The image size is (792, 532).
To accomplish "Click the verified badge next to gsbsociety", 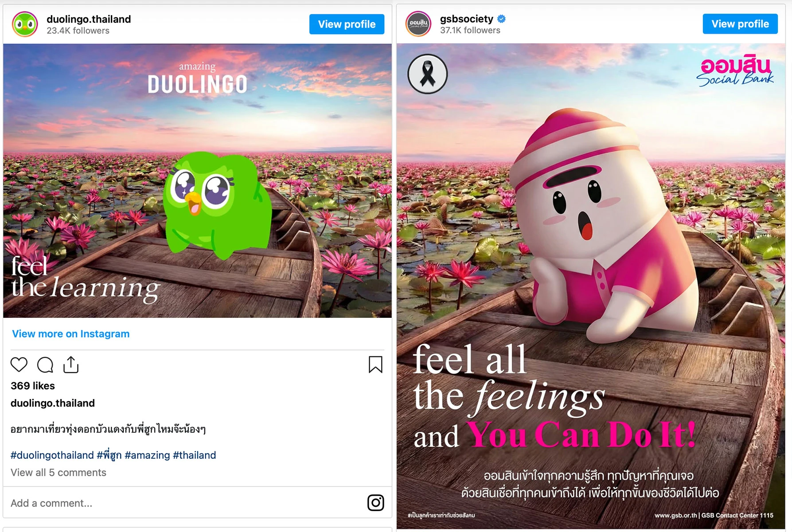I will pyautogui.click(x=502, y=19).
